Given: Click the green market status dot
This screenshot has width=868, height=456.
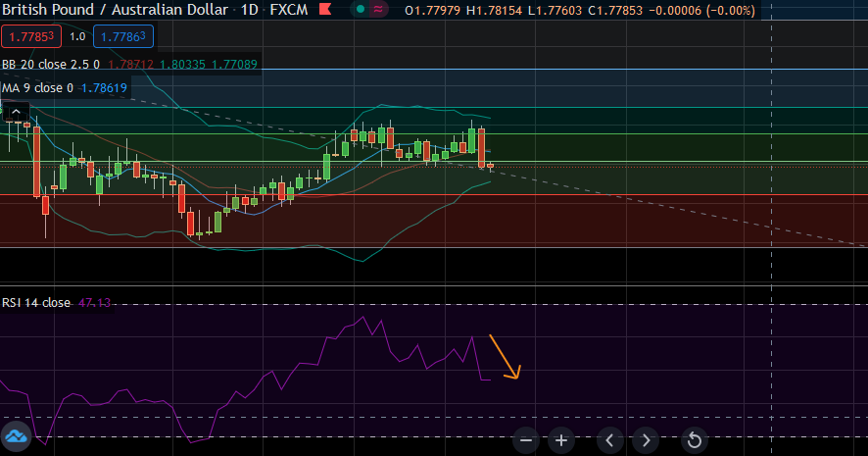Looking at the screenshot, I should tap(361, 10).
